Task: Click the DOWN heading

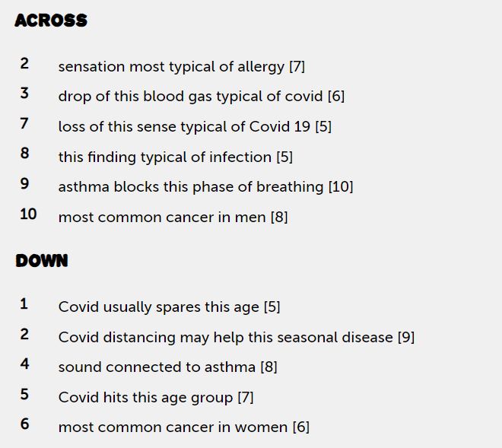Action: (42, 261)
